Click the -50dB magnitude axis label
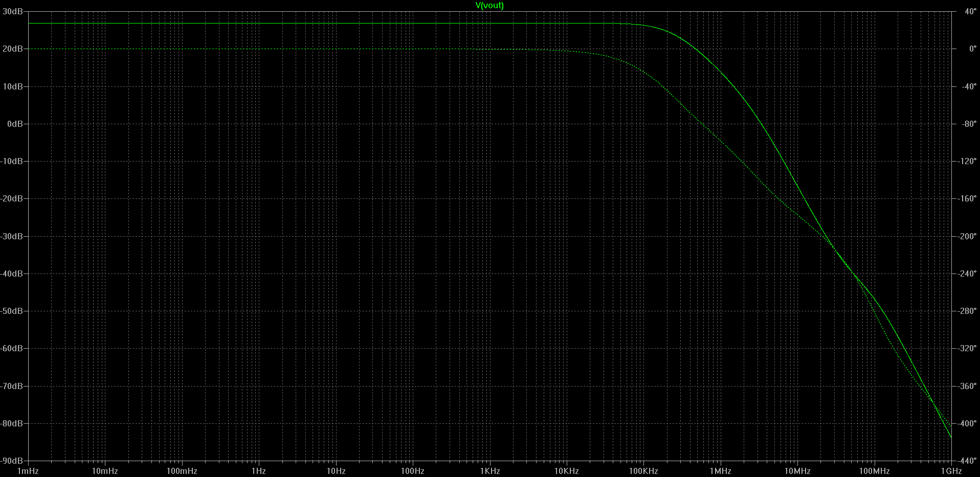Screen dimensions: 980x477 point(11,311)
